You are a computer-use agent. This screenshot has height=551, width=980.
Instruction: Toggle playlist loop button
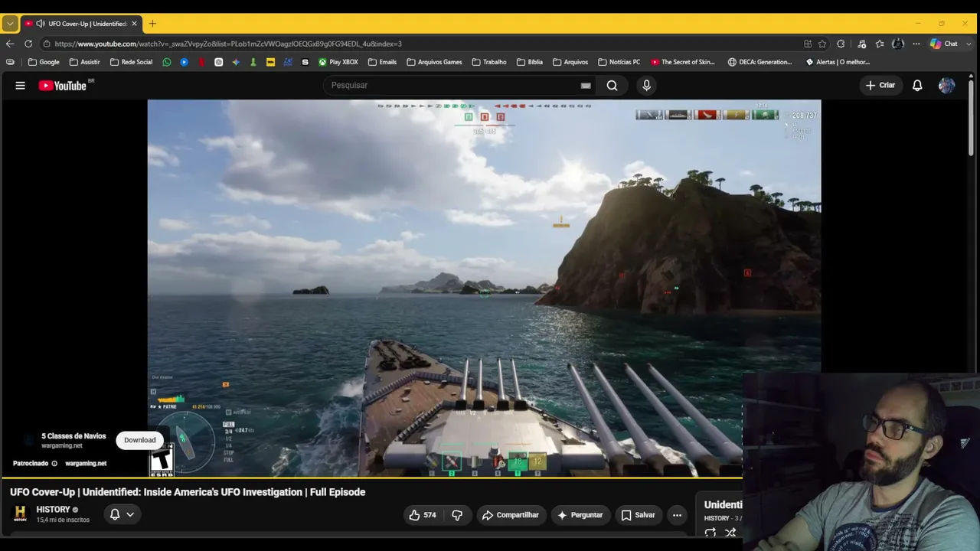(x=710, y=533)
